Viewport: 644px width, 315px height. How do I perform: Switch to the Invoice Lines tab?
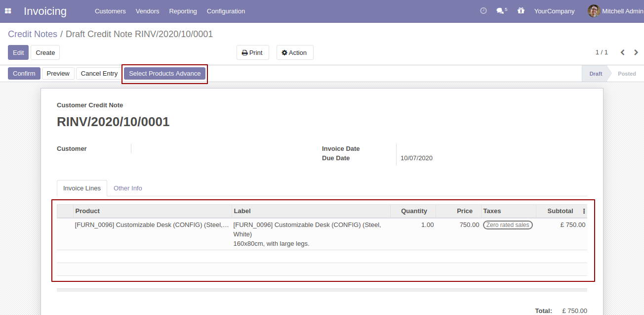82,188
